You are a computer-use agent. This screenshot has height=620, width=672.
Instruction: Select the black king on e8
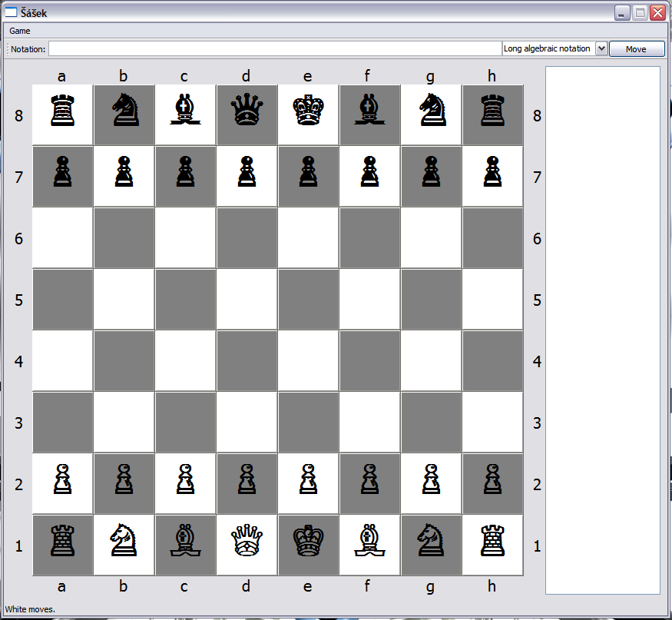[308, 110]
